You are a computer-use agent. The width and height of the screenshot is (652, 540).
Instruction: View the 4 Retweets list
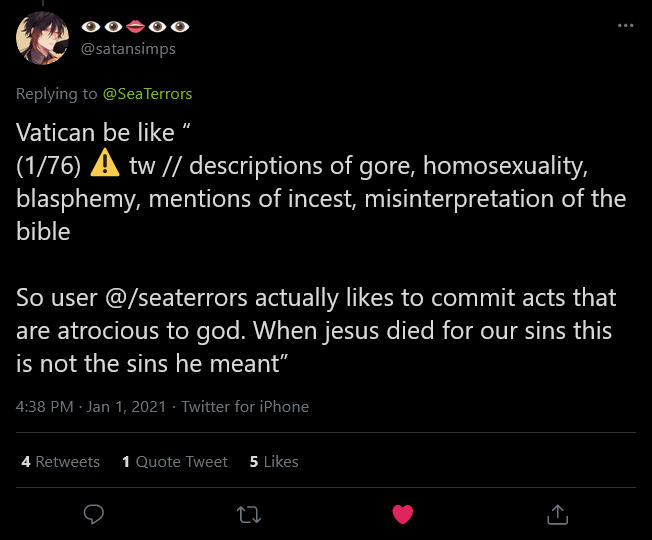pos(61,461)
